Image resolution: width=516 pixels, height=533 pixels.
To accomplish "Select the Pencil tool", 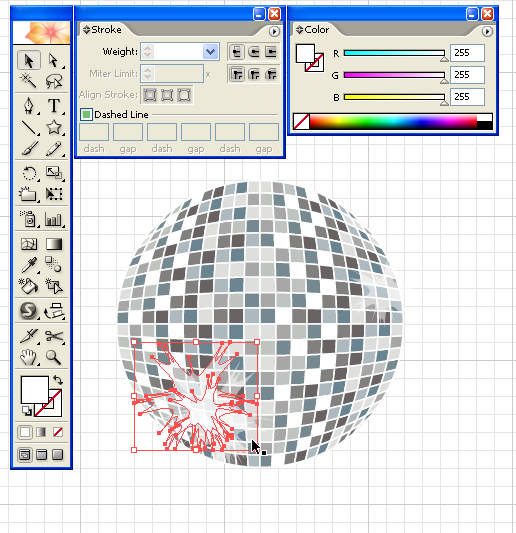I will [x=54, y=148].
